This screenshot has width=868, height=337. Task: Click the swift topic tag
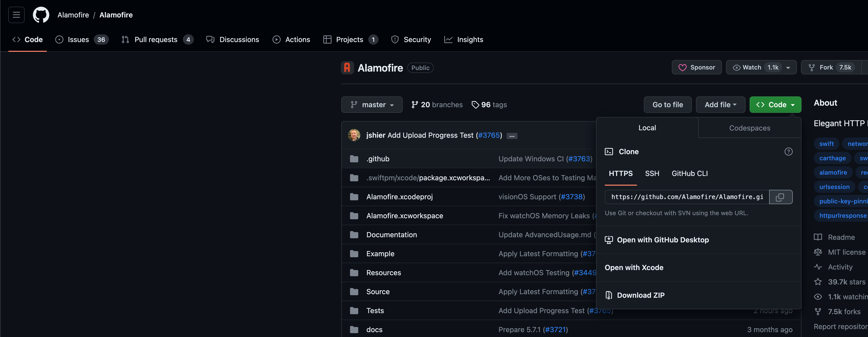tap(826, 144)
